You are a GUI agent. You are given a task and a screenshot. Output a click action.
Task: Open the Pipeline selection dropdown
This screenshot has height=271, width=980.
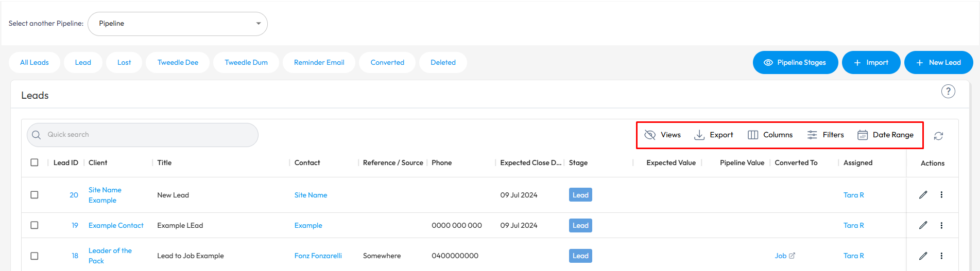pos(178,24)
